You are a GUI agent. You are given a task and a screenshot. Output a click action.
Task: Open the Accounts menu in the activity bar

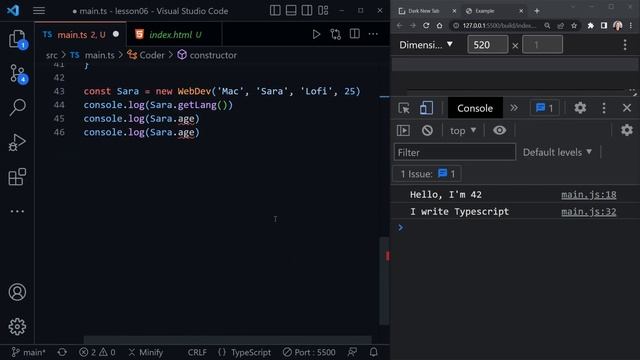pos(17,292)
